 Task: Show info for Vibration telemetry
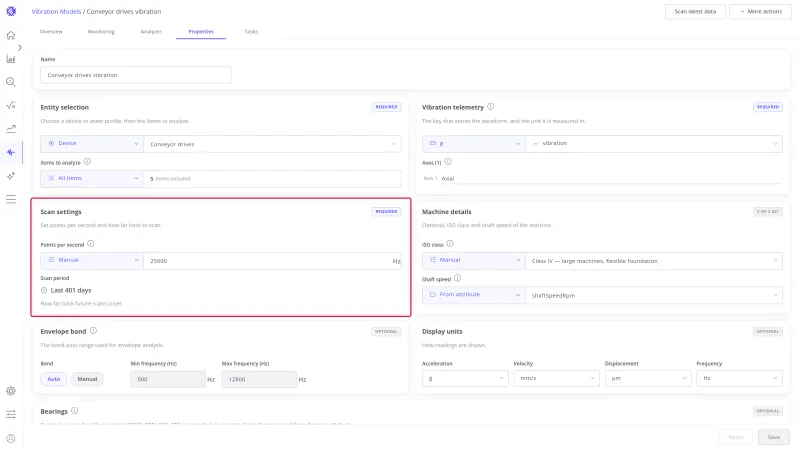490,107
